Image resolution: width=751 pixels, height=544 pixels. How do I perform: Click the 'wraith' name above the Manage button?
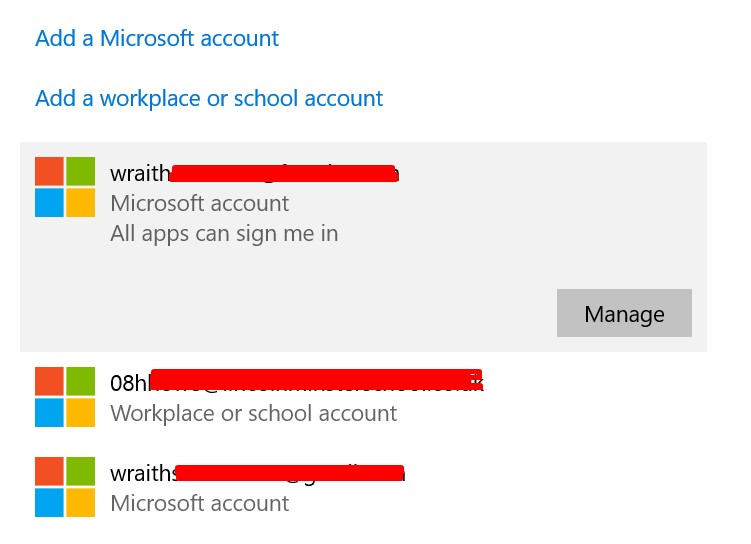pos(254,173)
